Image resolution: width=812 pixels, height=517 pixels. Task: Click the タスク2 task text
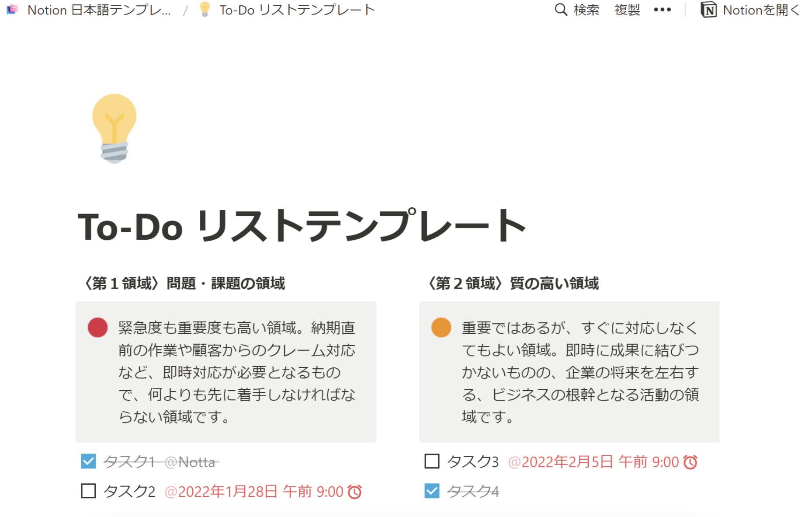(129, 492)
